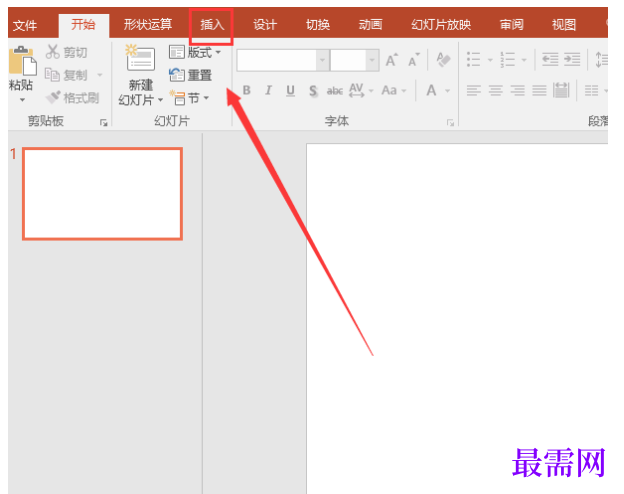Justify text alignment
Screen dimensions: 624x494
539,90
